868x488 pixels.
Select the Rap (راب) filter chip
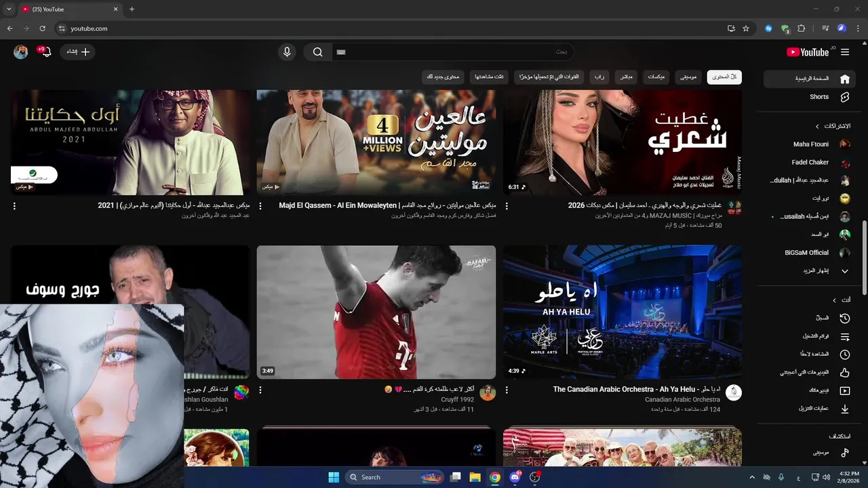[x=599, y=77]
